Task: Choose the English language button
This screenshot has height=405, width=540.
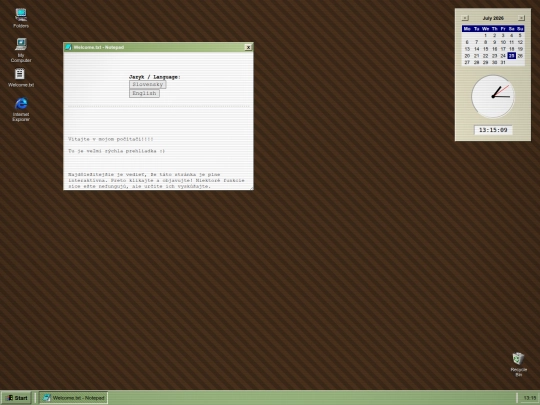Action: 144,93
